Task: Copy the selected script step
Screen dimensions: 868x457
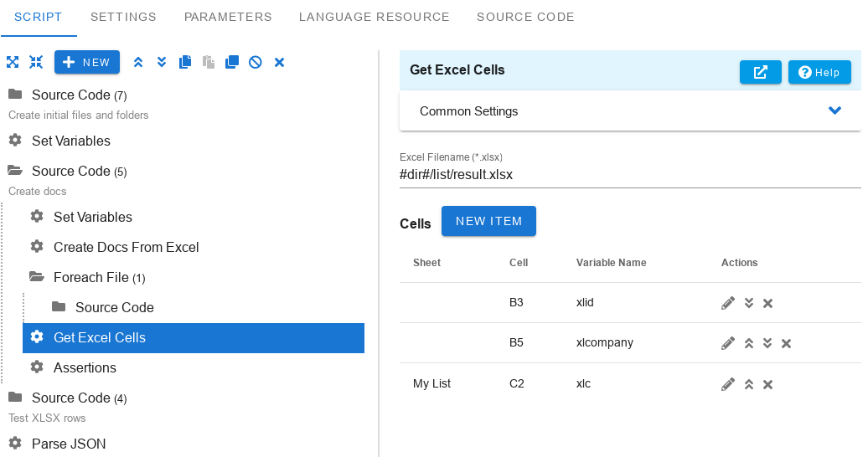Action: tap(185, 62)
